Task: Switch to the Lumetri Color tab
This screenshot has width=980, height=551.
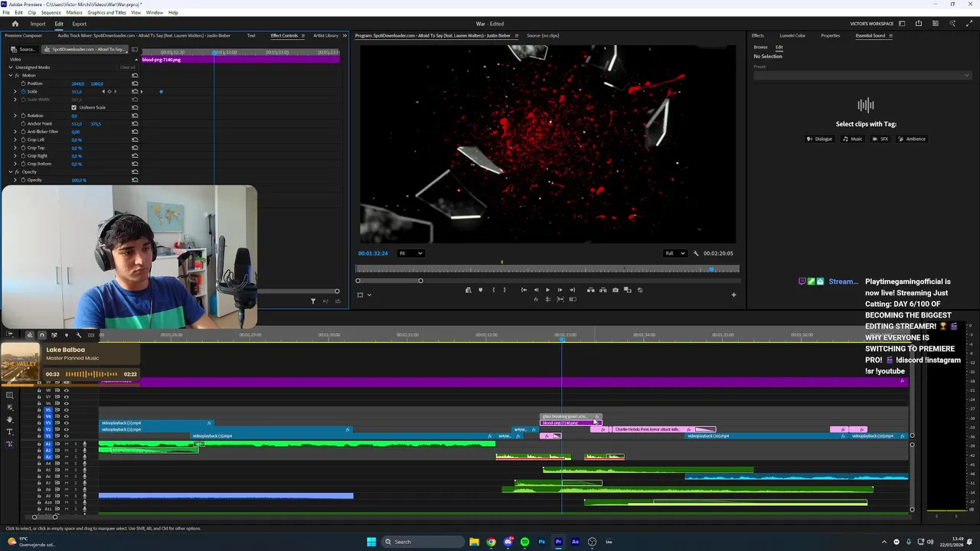Action: click(x=792, y=35)
